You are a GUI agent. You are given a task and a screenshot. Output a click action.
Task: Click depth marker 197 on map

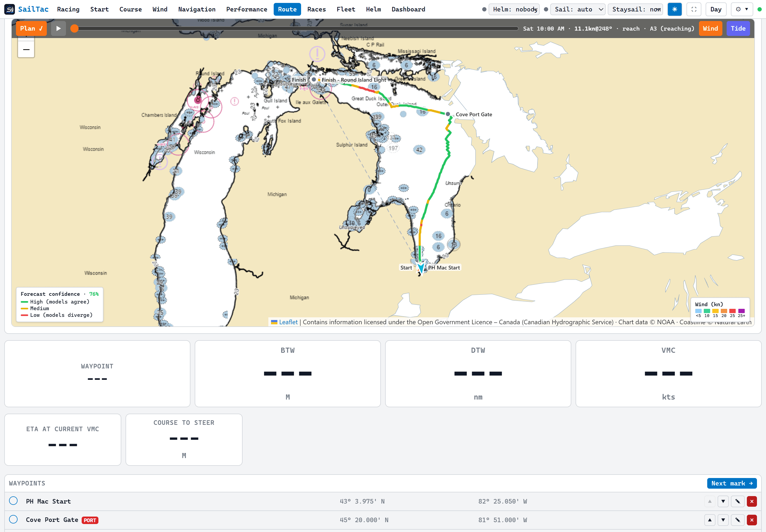pyautogui.click(x=393, y=148)
